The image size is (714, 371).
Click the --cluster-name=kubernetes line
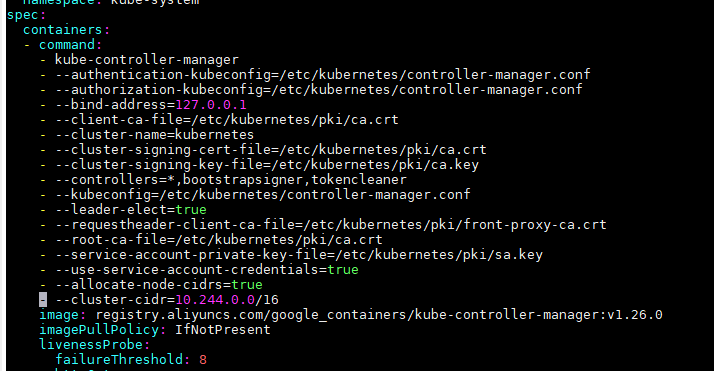pos(155,135)
